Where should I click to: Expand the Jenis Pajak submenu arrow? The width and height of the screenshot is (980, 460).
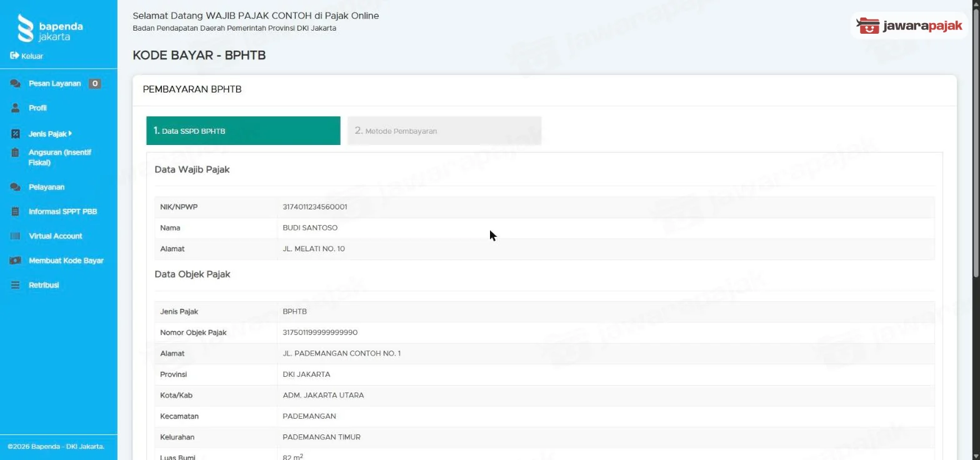tap(70, 133)
